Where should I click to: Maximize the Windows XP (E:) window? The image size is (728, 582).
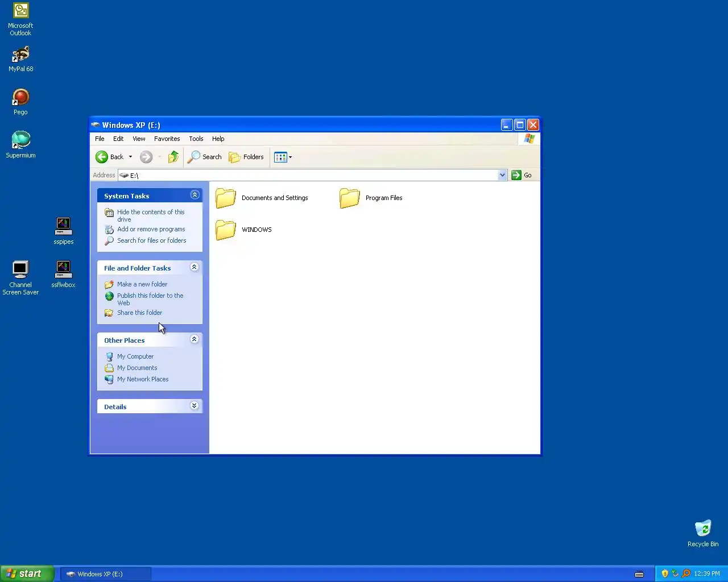[x=520, y=125]
